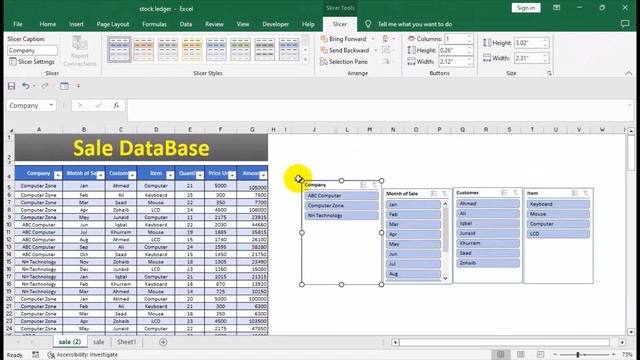Collapse the ribbon
The height and width of the screenshot is (360, 640).
(628, 73)
